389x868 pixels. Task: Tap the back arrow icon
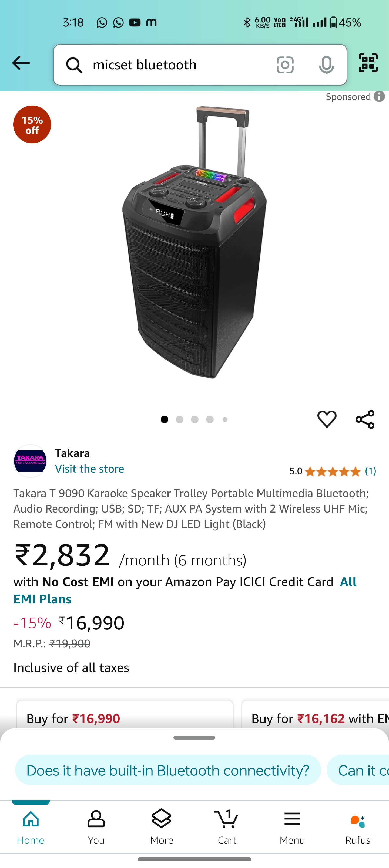click(x=21, y=63)
